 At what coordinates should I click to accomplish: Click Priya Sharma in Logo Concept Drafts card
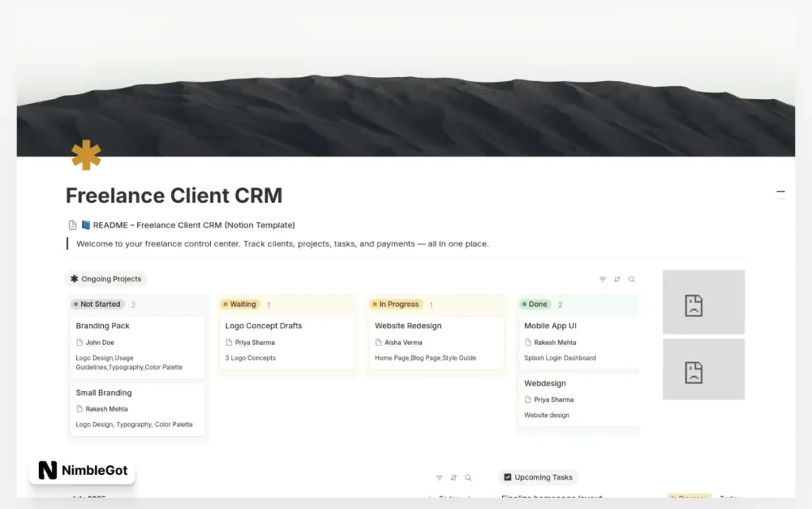[255, 343]
